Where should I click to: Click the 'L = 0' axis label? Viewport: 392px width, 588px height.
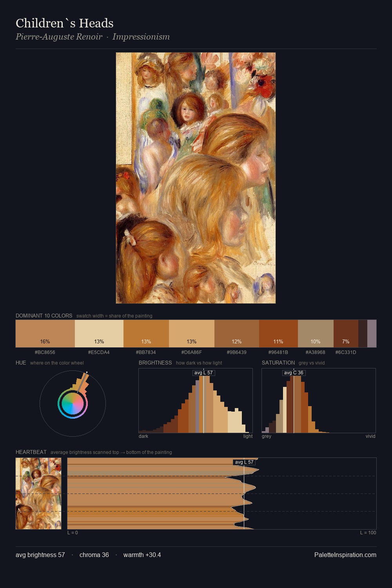[x=73, y=533]
